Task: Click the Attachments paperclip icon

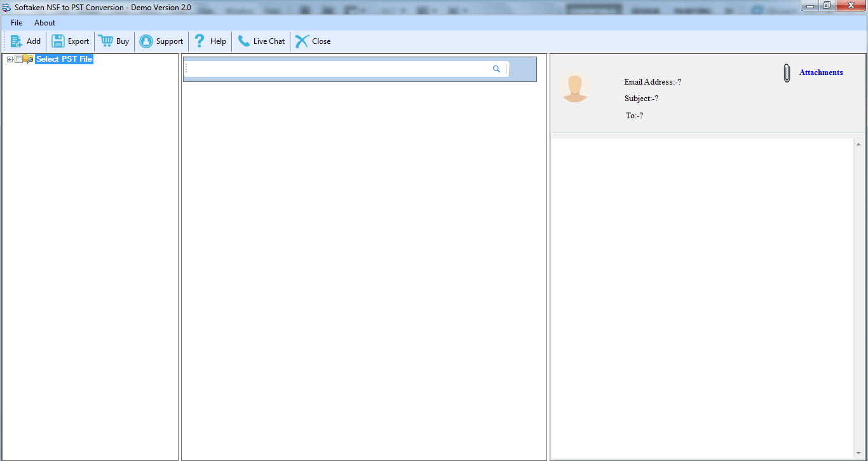Action: coord(785,72)
